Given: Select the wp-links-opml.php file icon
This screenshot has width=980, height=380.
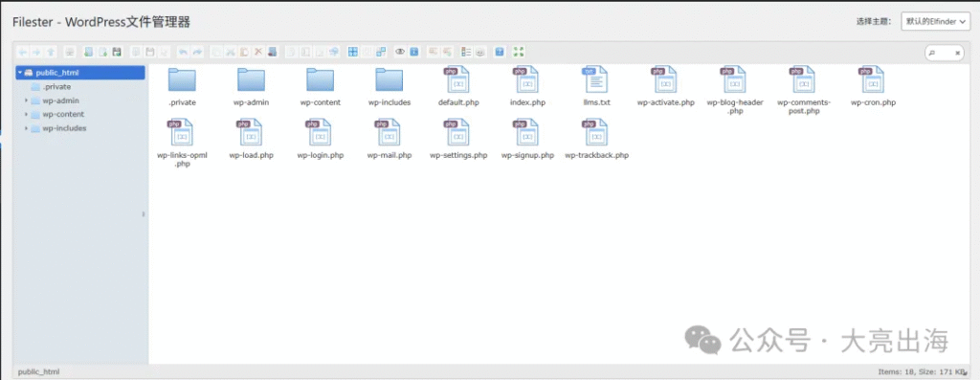Looking at the screenshot, I should tap(182, 132).
